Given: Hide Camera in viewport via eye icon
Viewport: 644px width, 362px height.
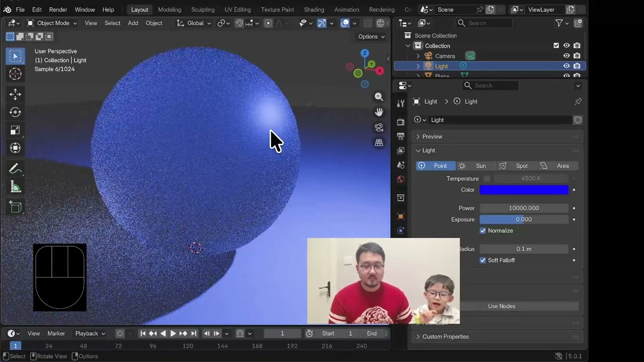Looking at the screenshot, I should [567, 56].
